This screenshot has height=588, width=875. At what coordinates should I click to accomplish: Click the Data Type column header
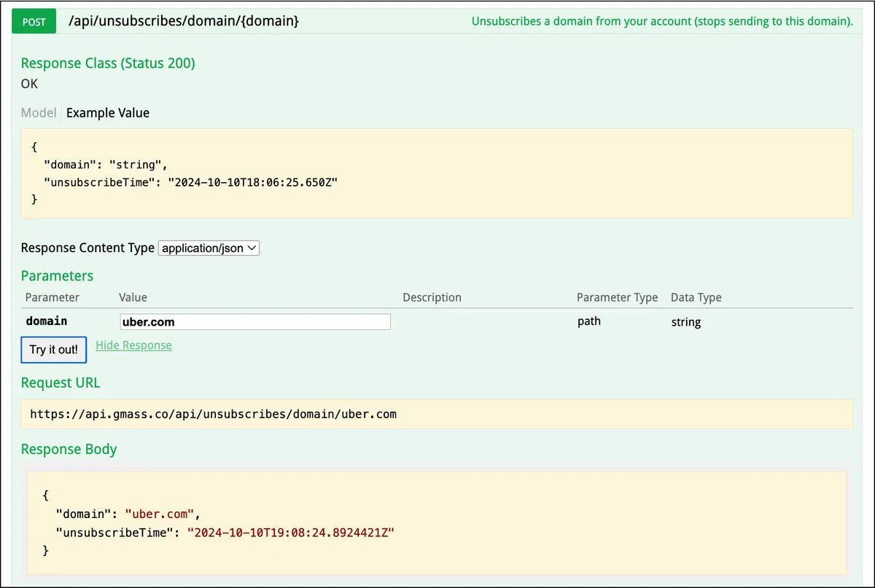click(696, 297)
